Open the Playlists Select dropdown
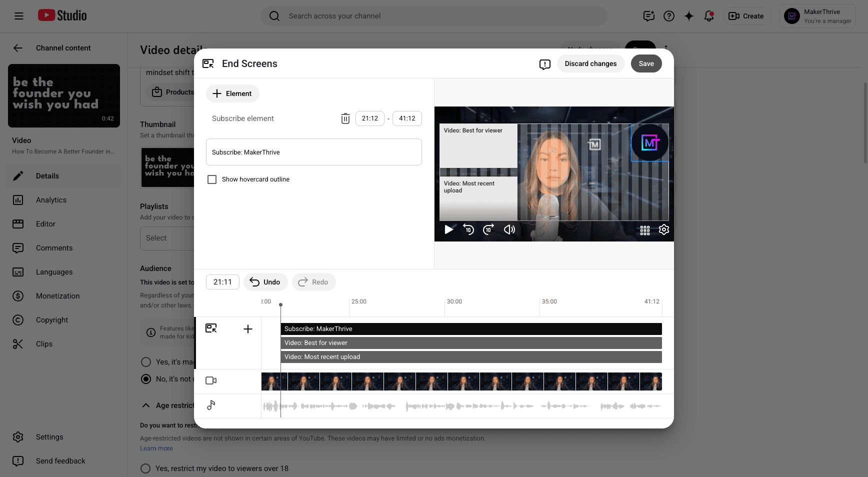Image resolution: width=868 pixels, height=477 pixels. (x=167, y=238)
